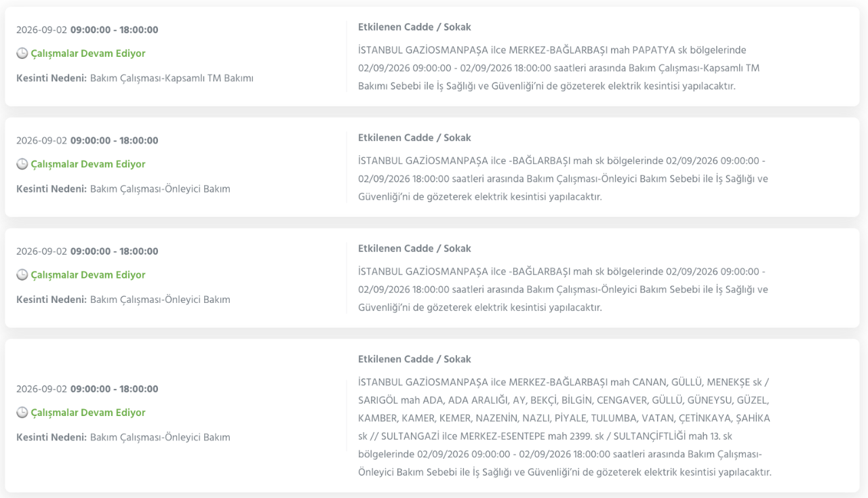Click clock icon in the third outage card
This screenshot has height=498, width=868.
(x=22, y=275)
